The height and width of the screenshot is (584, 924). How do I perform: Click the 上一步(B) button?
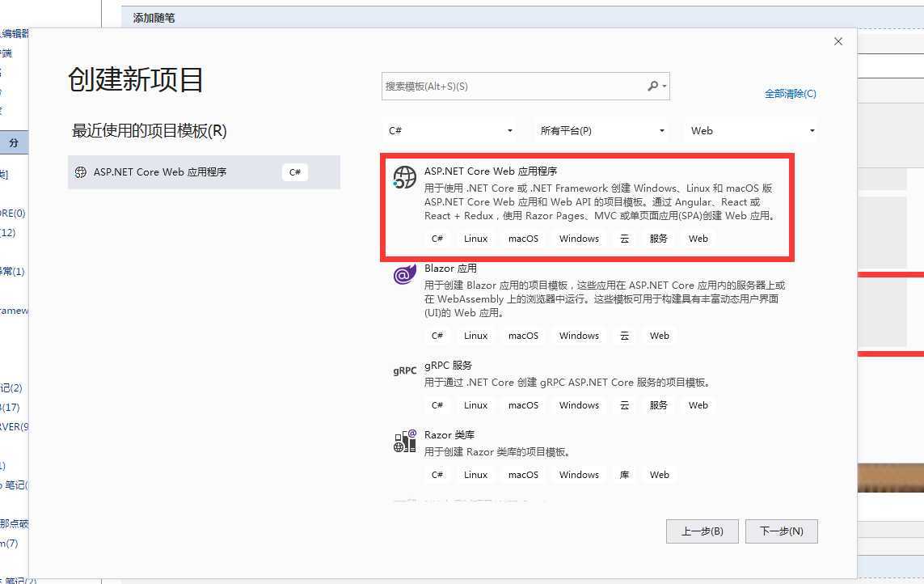pyautogui.click(x=702, y=531)
